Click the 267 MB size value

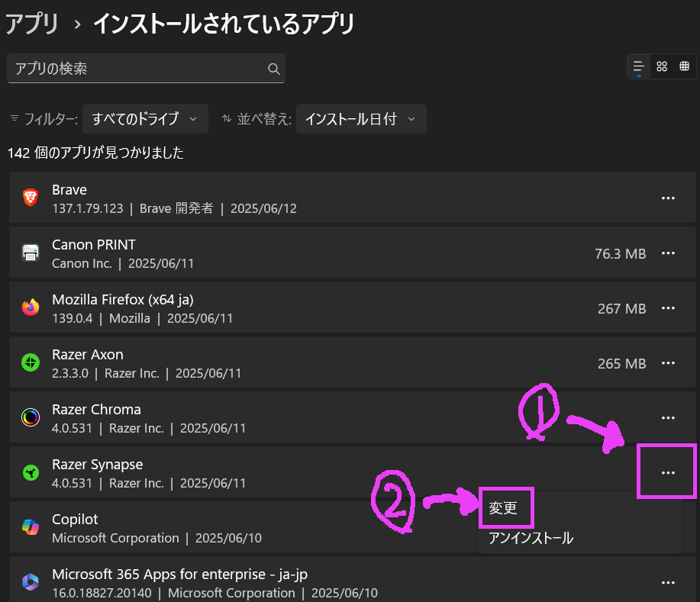[x=622, y=308]
